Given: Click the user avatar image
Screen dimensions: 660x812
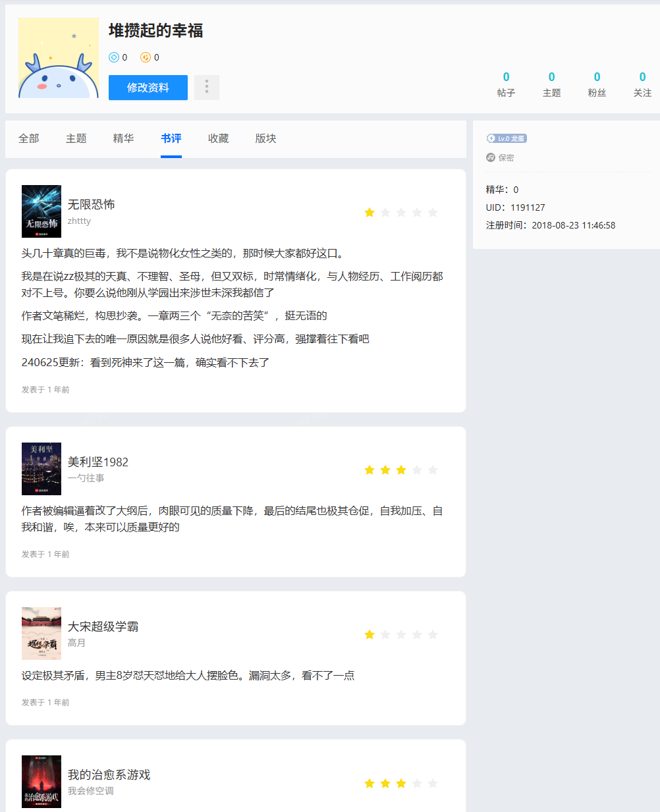Looking at the screenshot, I should (x=59, y=58).
